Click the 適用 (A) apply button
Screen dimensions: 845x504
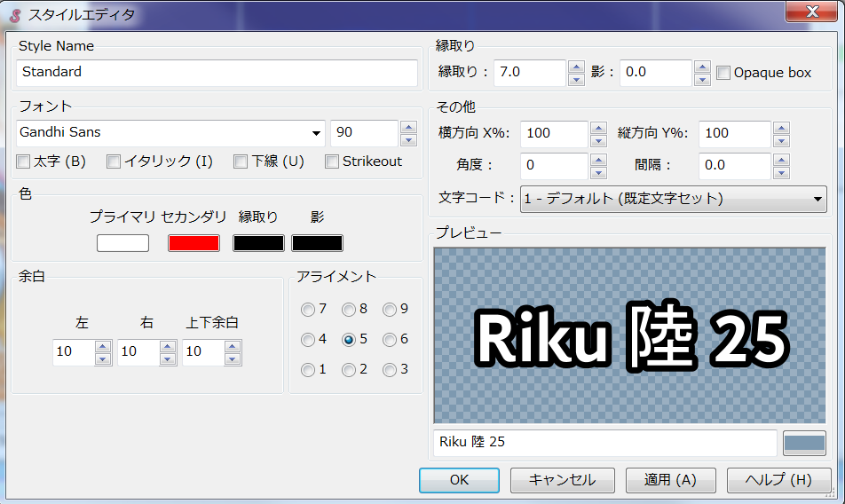tap(670, 480)
